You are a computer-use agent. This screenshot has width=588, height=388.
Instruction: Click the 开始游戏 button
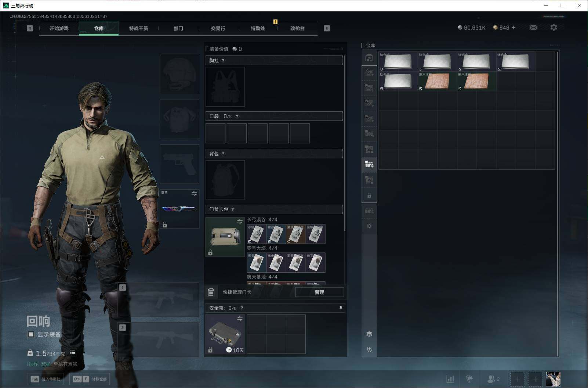pyautogui.click(x=59, y=28)
